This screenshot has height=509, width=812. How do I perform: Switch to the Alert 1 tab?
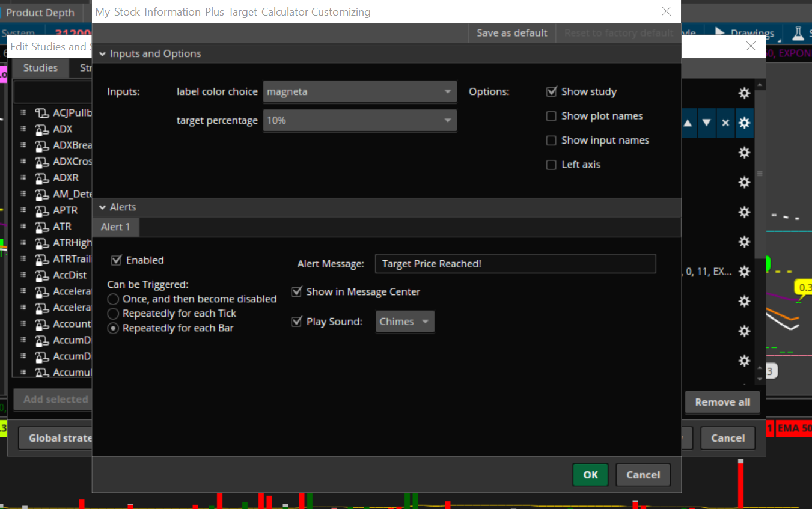[x=115, y=227]
